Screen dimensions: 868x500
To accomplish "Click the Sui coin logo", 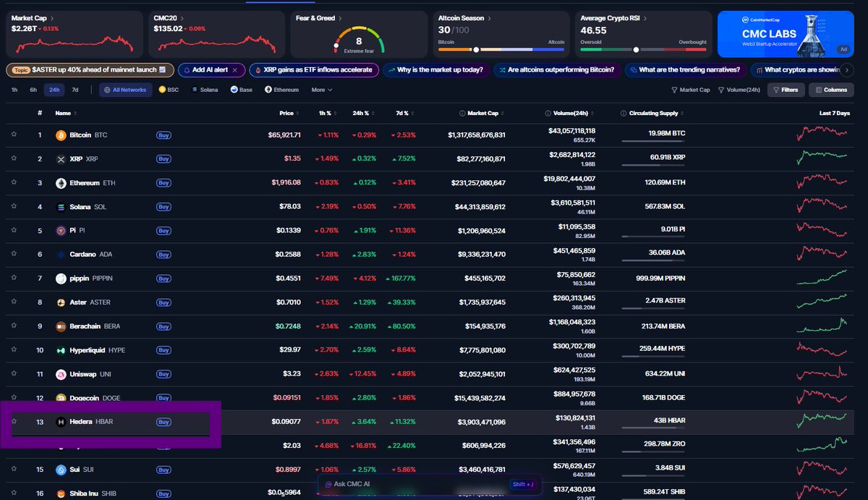I will pyautogui.click(x=61, y=470).
